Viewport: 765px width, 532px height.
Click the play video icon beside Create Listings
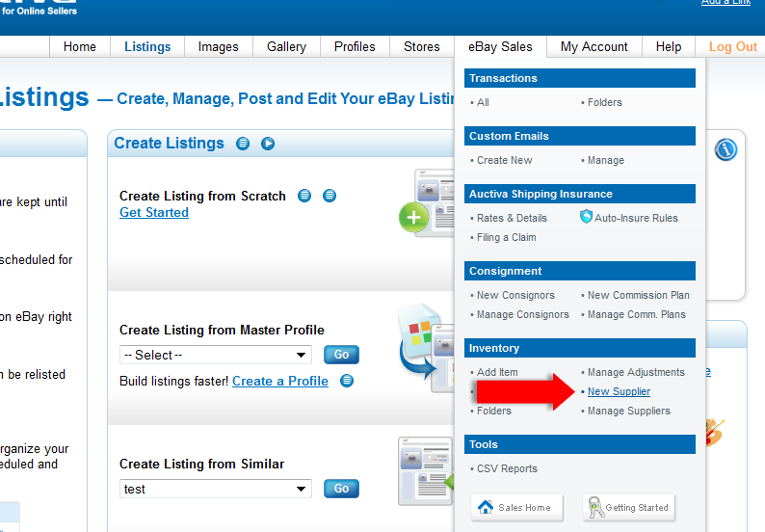point(268,144)
